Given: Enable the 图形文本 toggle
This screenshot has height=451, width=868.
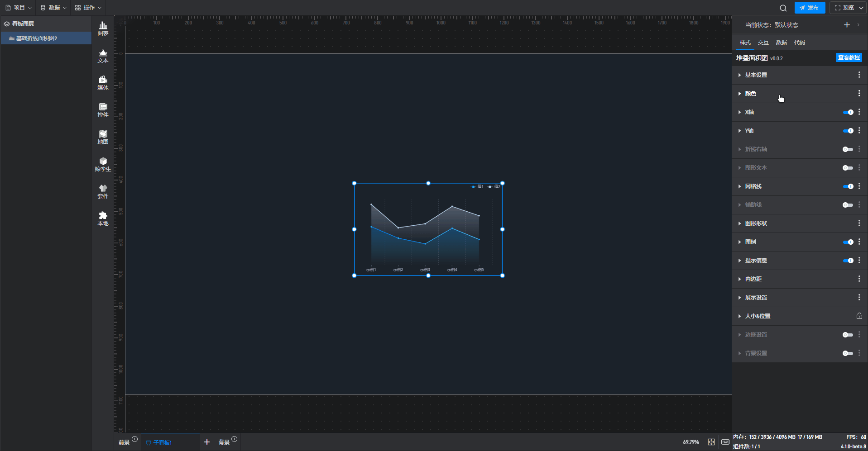Looking at the screenshot, I should point(848,168).
